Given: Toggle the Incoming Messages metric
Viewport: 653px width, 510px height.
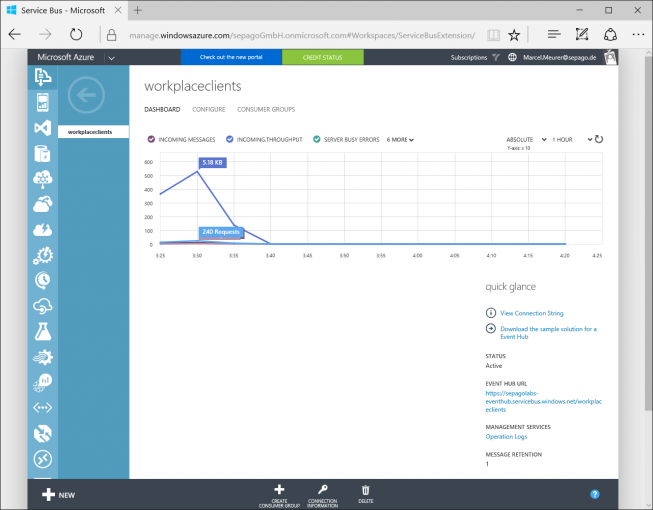Looking at the screenshot, I should point(151,139).
